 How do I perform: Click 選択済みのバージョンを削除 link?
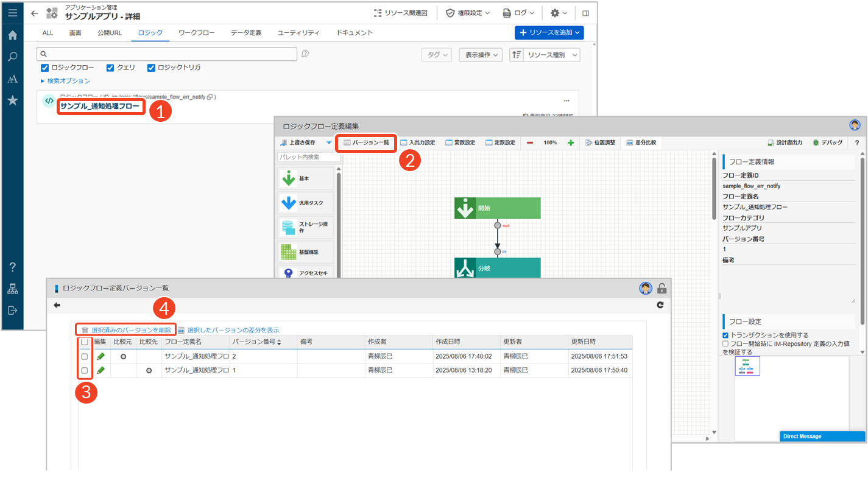pyautogui.click(x=131, y=329)
